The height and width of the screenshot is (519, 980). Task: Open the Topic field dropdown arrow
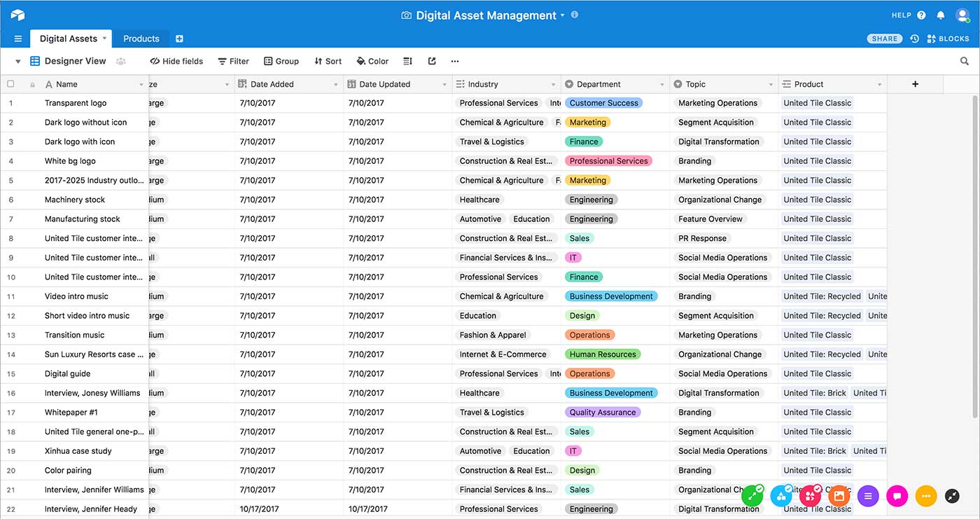tap(770, 85)
